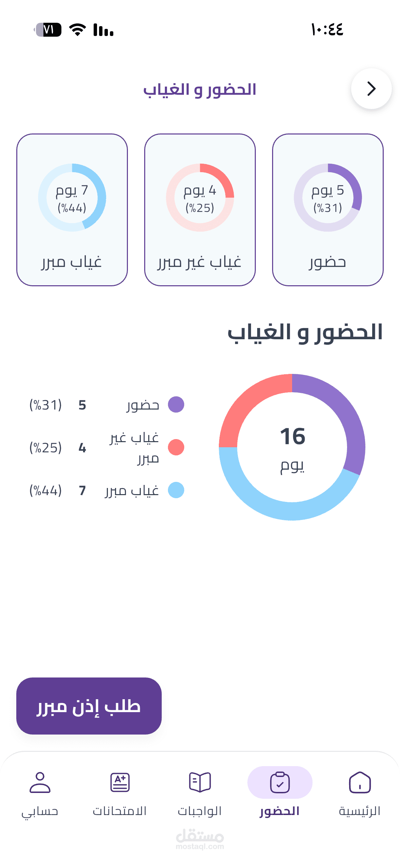The image size is (400, 868).
Task: Select the الحضور clipboard check icon
Action: 280,782
